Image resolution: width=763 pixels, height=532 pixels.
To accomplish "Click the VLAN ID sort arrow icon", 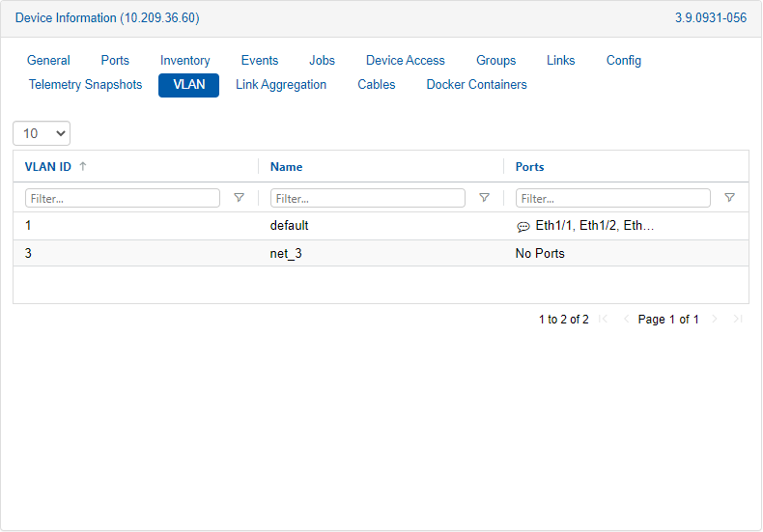I will tap(83, 166).
